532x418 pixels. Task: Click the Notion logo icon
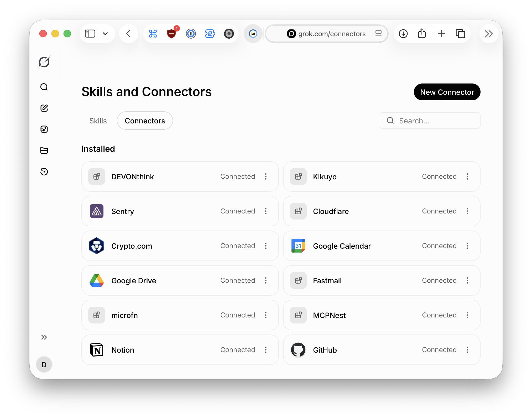point(97,350)
